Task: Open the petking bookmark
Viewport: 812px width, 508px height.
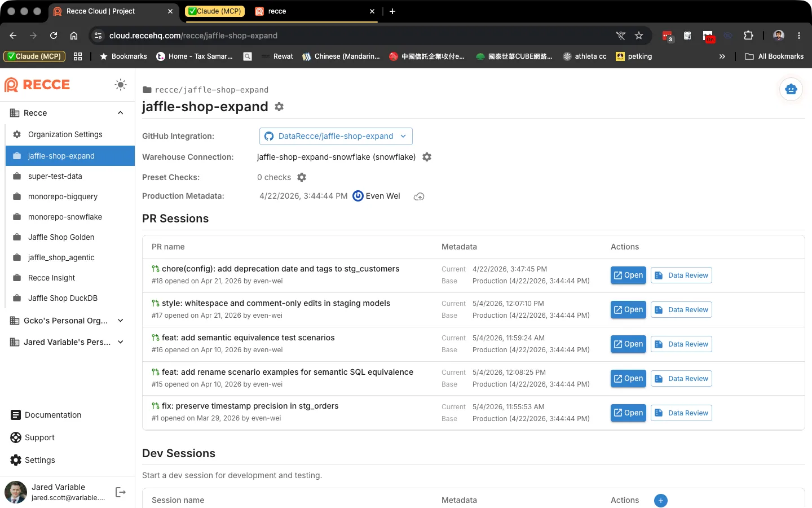Action: click(634, 56)
